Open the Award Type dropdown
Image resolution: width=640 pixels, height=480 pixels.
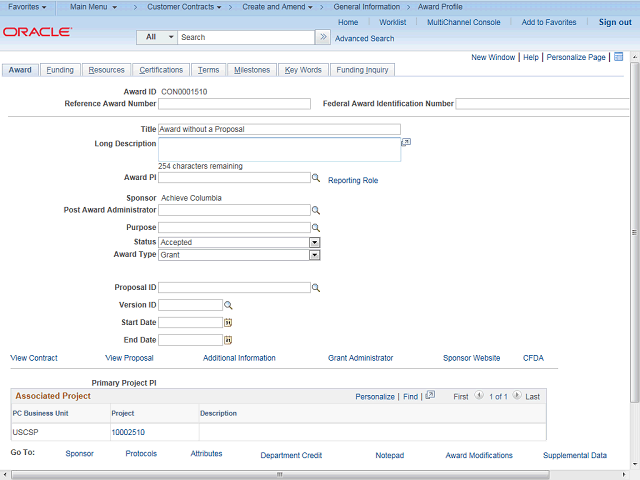pos(314,255)
